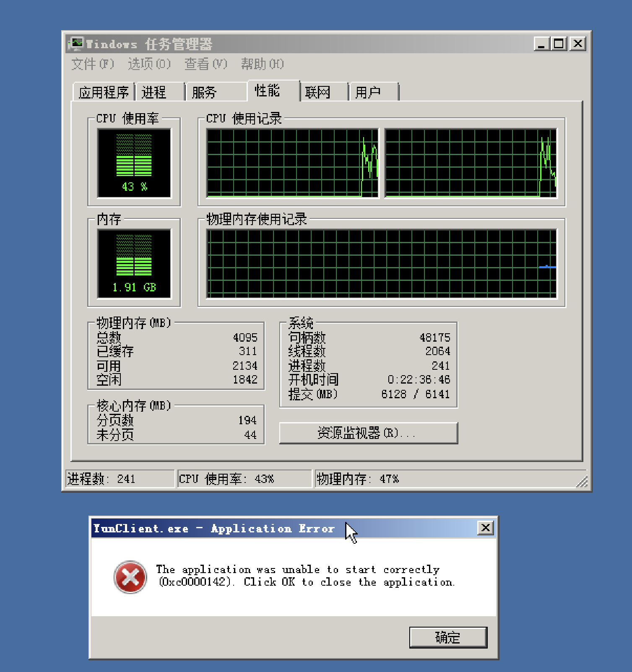Click the resize grip in Task Manager corner

click(x=582, y=481)
